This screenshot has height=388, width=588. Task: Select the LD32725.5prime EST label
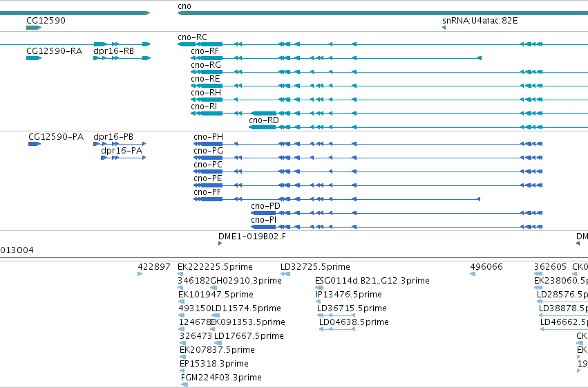(x=315, y=267)
